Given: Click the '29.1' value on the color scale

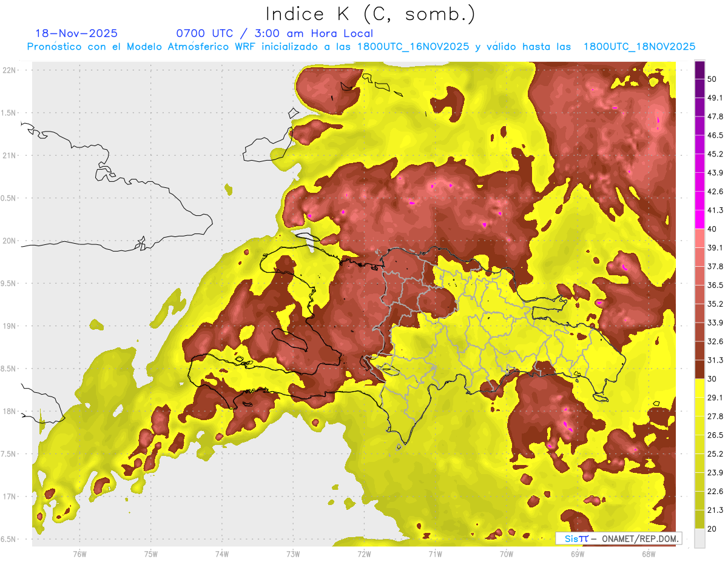Looking at the screenshot, I should point(715,398).
